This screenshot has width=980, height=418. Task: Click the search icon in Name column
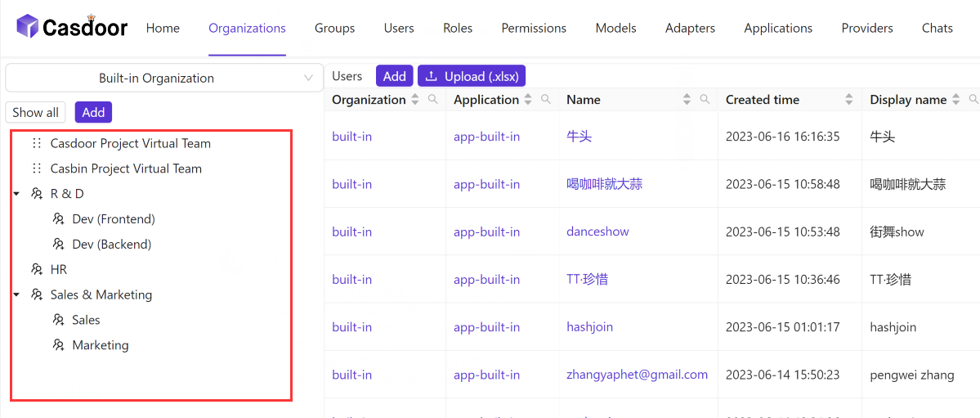tap(705, 100)
